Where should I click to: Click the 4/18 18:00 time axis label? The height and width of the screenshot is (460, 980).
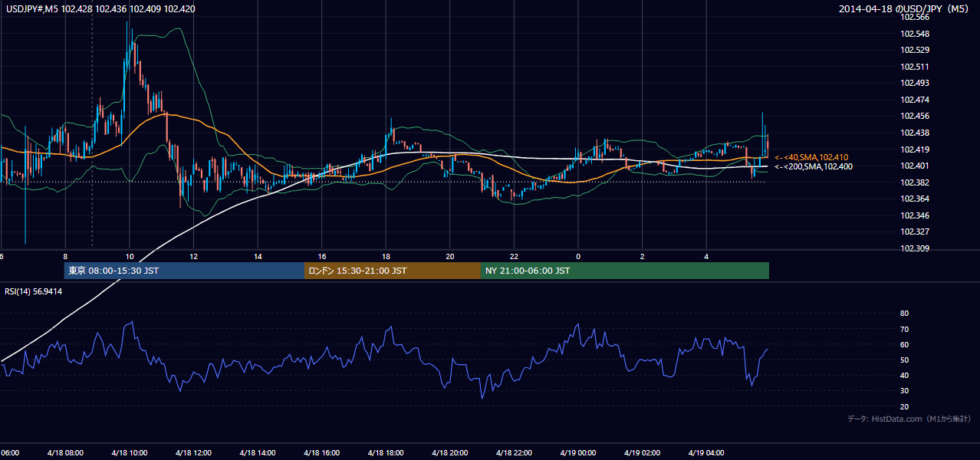coord(386,452)
